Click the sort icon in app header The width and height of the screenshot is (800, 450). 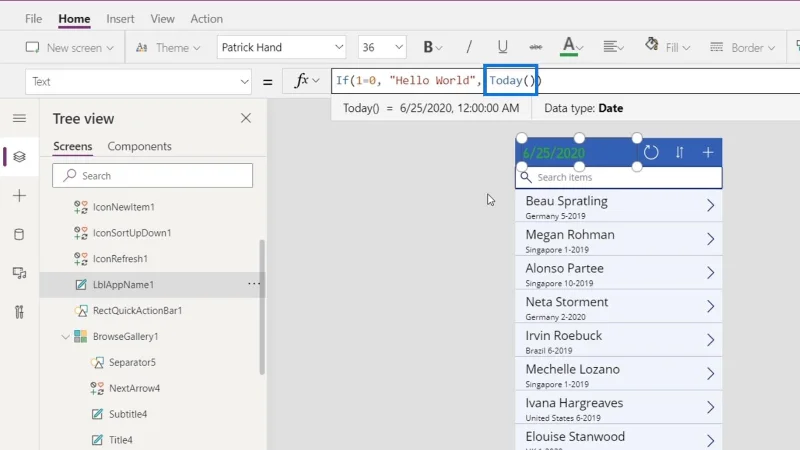pos(680,152)
